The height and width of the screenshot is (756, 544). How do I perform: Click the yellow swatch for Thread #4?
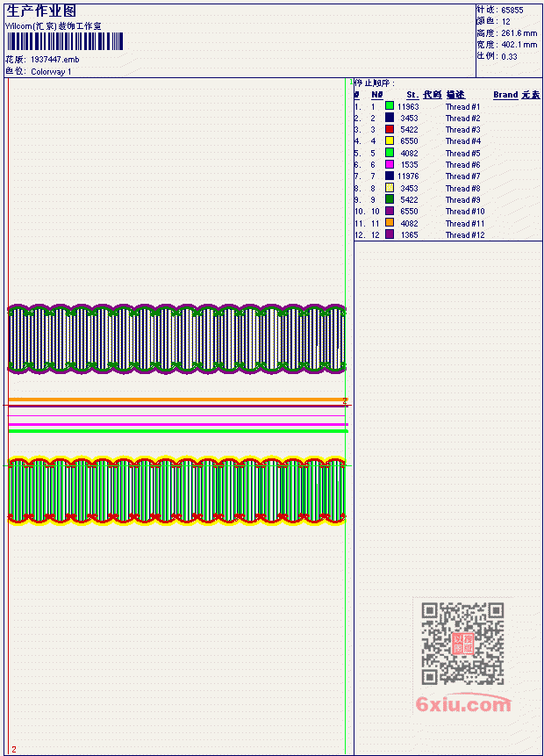[x=390, y=140]
